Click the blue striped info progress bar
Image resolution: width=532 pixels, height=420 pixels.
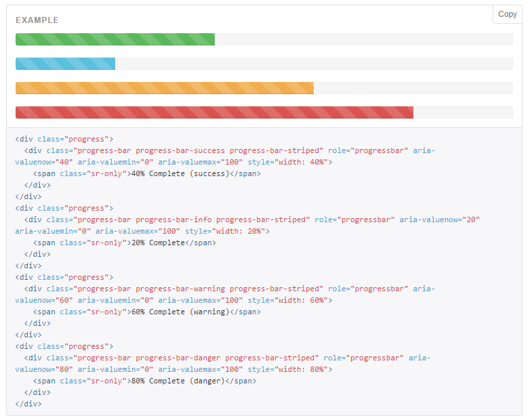(65, 64)
